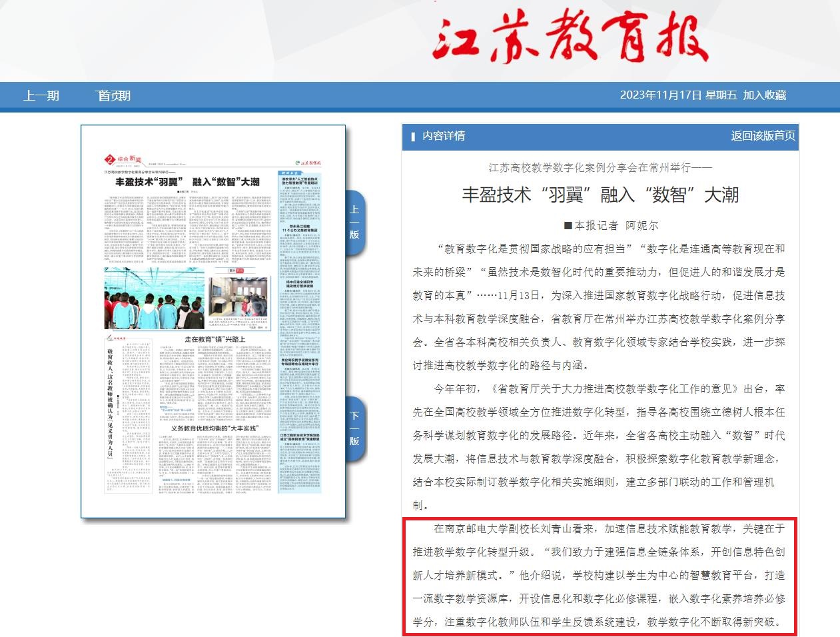Viewport: 840px width, 637px height.
Task: Click the article title 丰盈技术"羽翼"融入"数智"大潮
Action: 600,195
